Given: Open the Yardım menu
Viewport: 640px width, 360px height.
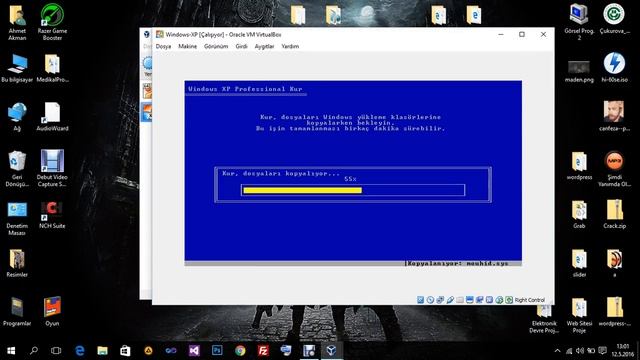Looking at the screenshot, I should [290, 47].
